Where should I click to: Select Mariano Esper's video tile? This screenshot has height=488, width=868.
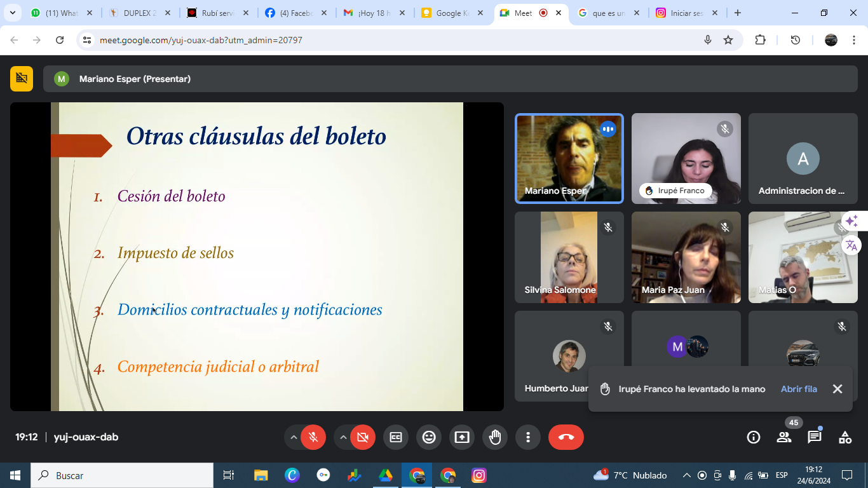(569, 159)
